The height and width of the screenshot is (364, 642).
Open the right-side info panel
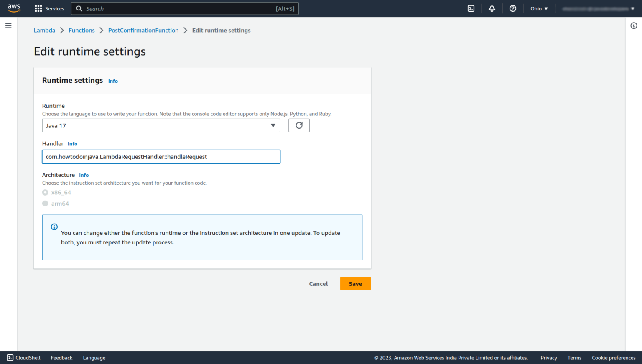click(x=633, y=25)
